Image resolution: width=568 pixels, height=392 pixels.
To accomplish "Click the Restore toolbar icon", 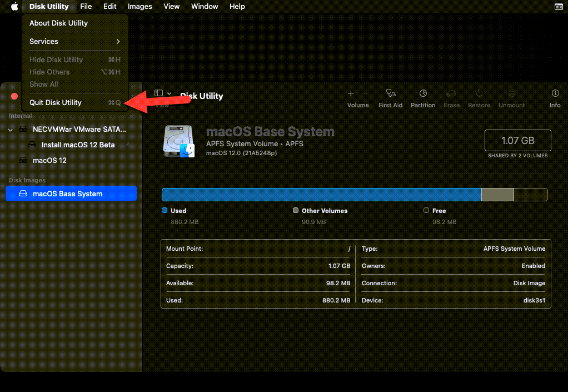I will pos(479,93).
